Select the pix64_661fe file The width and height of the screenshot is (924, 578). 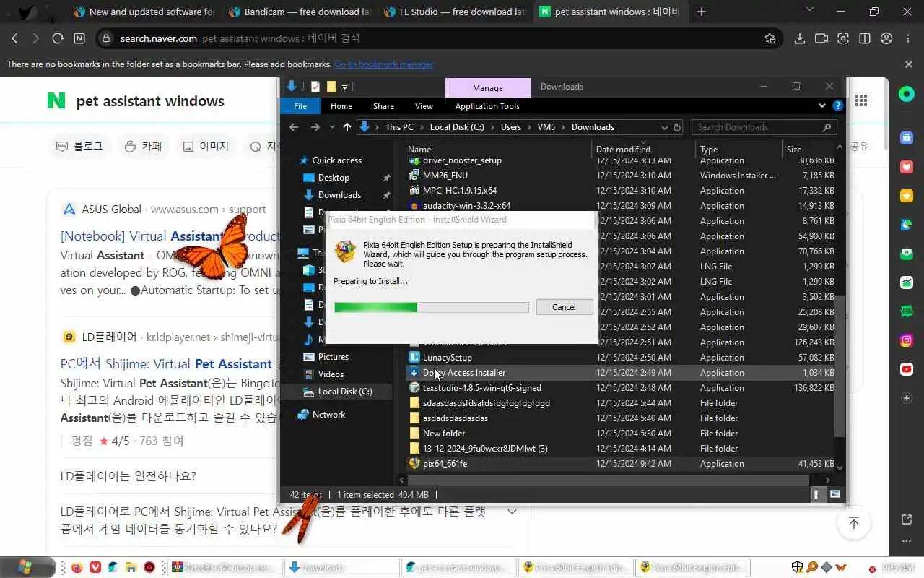point(445,464)
